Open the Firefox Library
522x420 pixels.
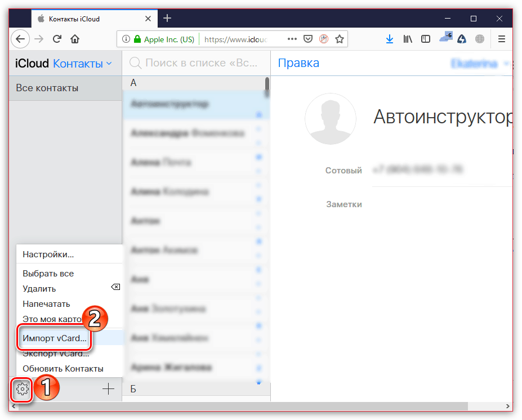point(407,38)
